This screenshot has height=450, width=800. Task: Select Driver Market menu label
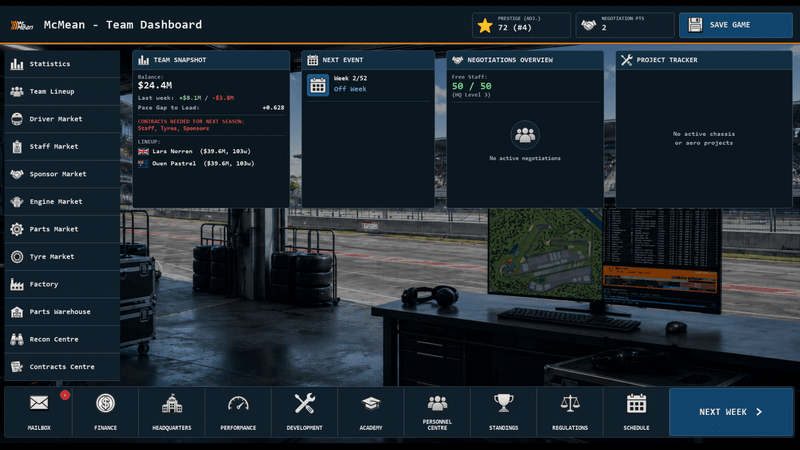click(56, 119)
